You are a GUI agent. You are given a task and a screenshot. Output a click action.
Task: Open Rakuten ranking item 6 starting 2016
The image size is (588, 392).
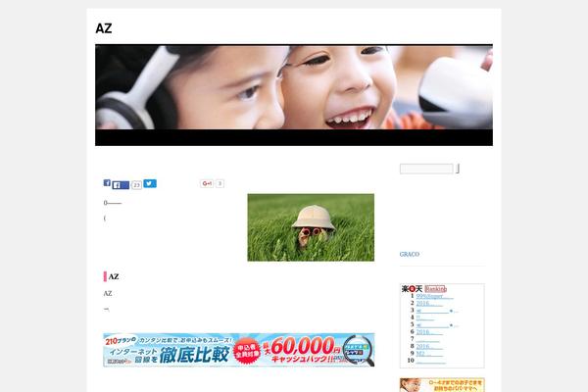[429, 332]
